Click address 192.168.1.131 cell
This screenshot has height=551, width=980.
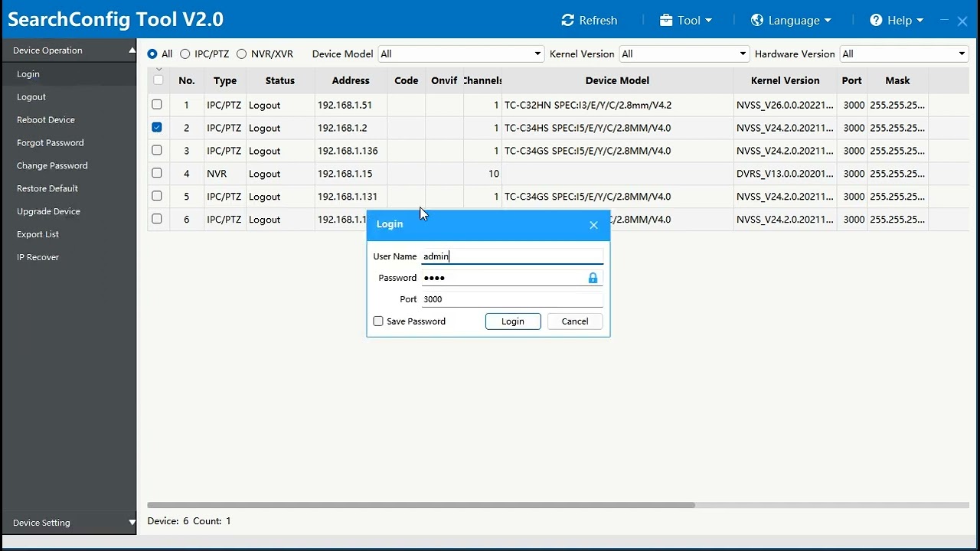(x=351, y=197)
